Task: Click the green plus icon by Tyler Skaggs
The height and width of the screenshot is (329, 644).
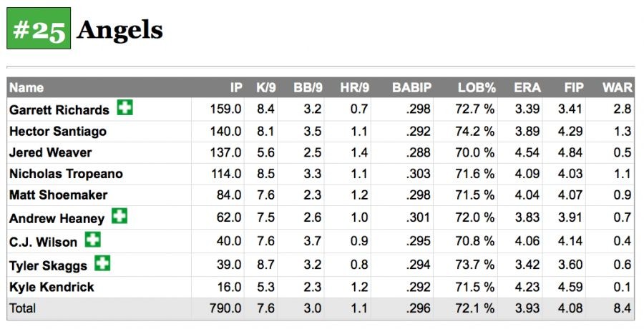Action: pos(103,263)
